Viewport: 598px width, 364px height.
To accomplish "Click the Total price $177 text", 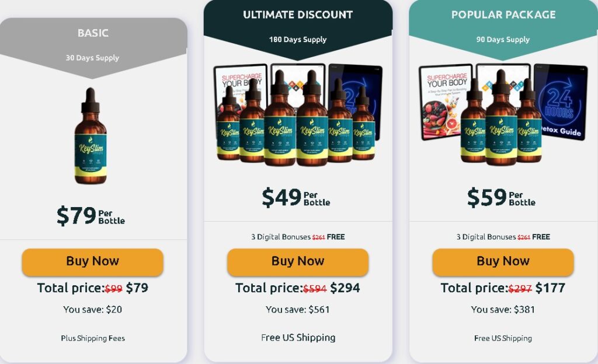I will point(503,288).
